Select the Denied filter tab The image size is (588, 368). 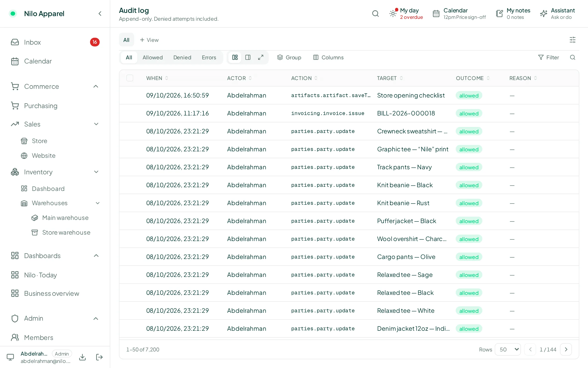182,57
